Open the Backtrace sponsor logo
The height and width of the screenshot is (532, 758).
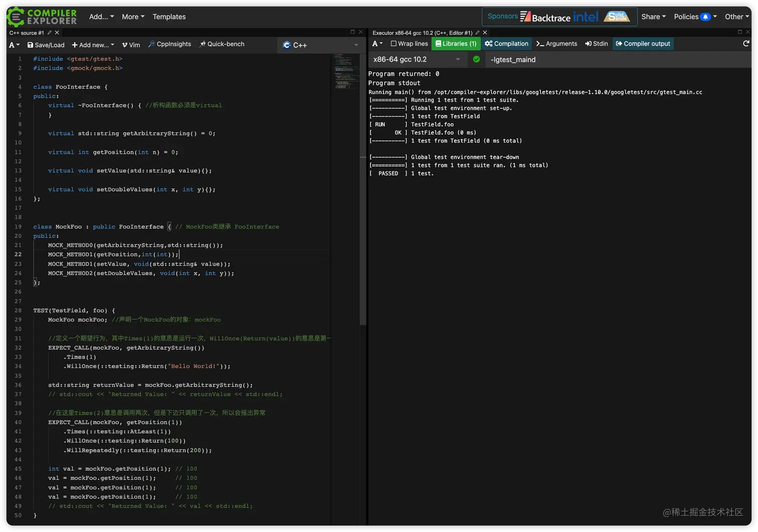545,17
